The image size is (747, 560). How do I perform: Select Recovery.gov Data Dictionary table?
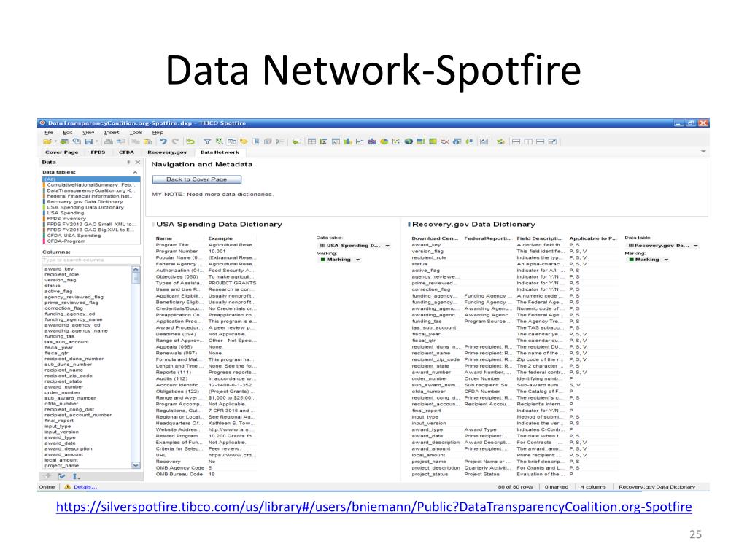(x=91, y=201)
